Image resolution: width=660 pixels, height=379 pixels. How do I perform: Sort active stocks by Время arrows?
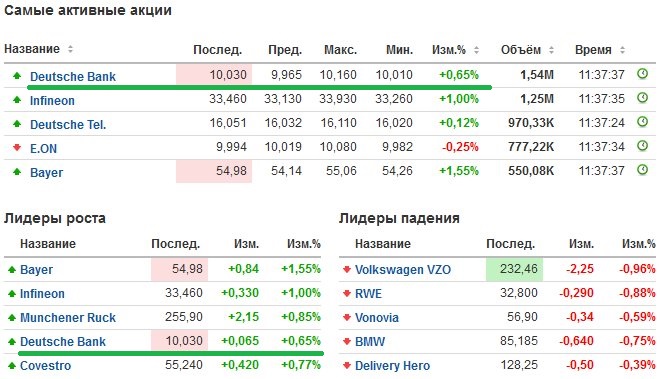point(622,50)
